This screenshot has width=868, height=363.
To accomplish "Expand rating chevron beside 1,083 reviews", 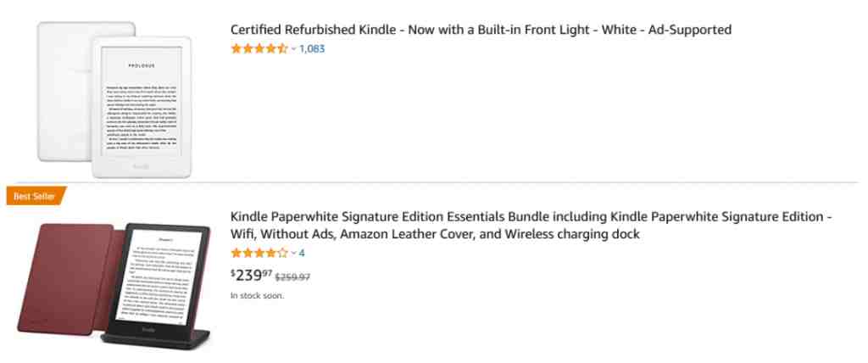I will 293,49.
